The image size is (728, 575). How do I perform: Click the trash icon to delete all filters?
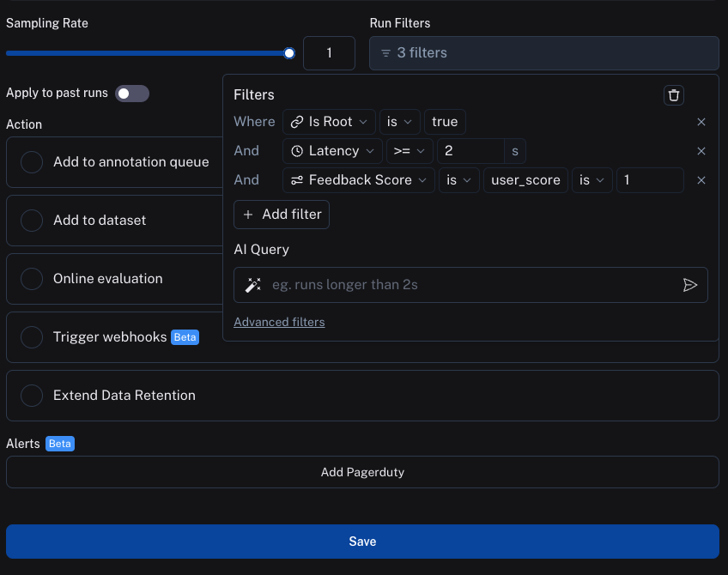click(x=674, y=95)
